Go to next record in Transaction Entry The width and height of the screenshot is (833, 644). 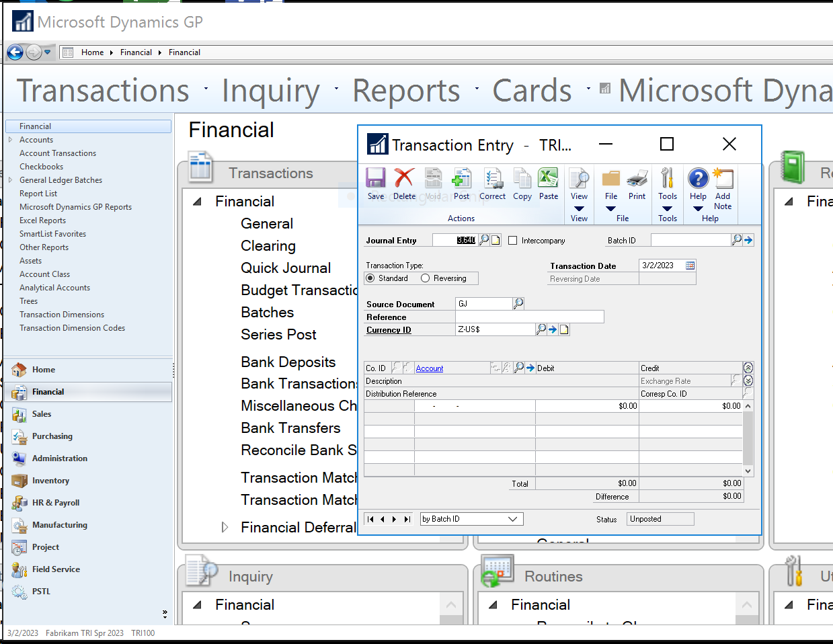pos(394,519)
